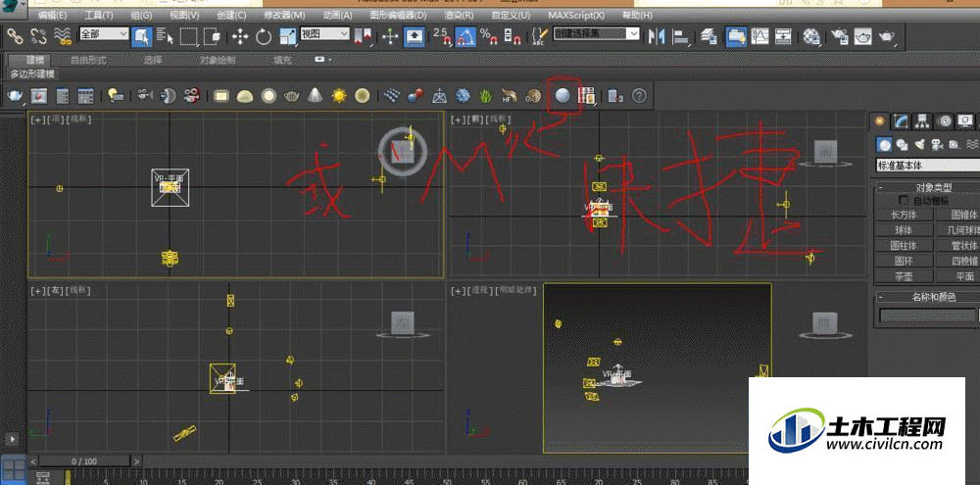The height and width of the screenshot is (485, 980).
Task: Select Bind to Space Warp tool
Action: coord(62,37)
